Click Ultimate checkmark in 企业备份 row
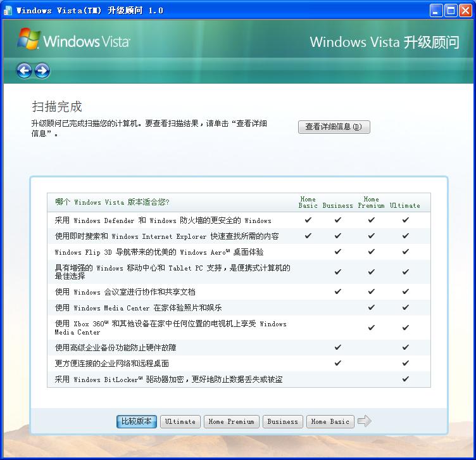This screenshot has width=476, height=460. coord(405,347)
